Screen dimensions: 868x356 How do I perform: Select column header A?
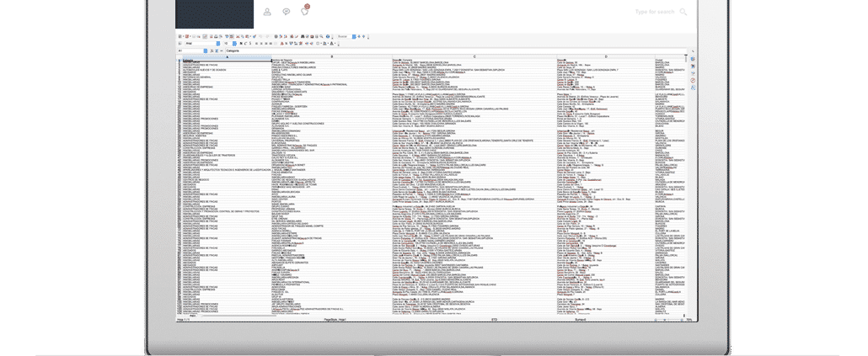(227, 57)
